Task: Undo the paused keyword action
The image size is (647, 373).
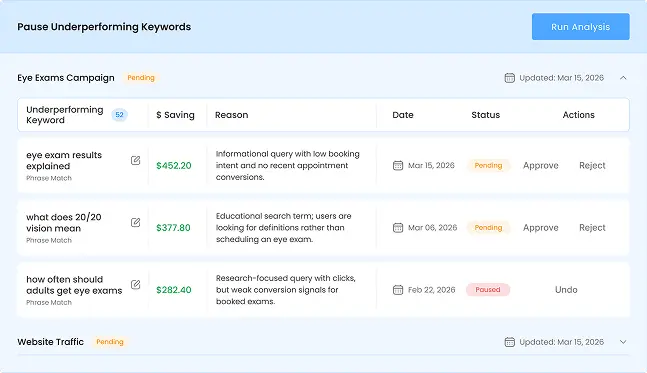Action: (x=566, y=290)
